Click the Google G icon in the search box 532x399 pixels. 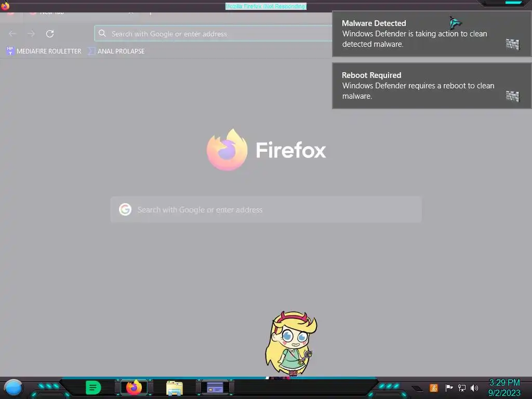[125, 210]
